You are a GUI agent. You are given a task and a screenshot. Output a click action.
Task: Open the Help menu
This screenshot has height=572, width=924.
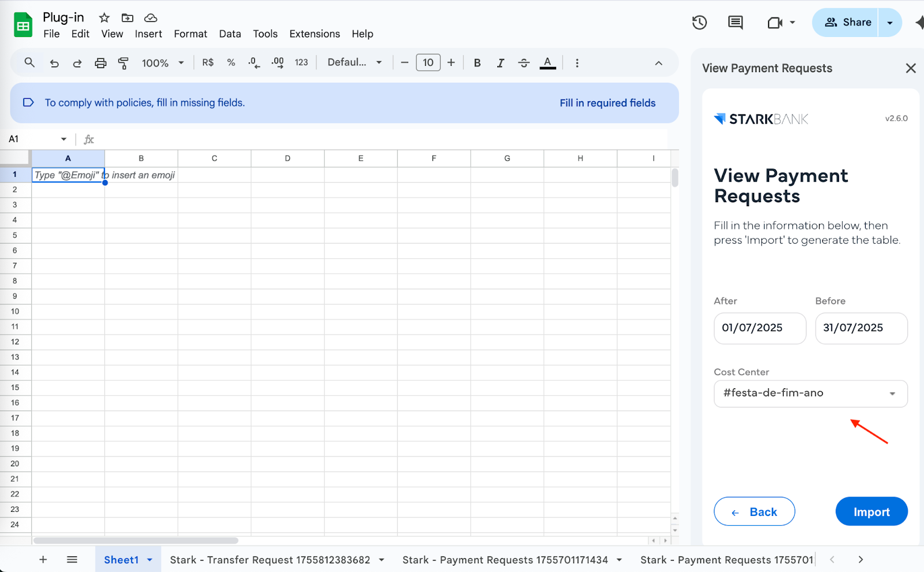pyautogui.click(x=363, y=34)
